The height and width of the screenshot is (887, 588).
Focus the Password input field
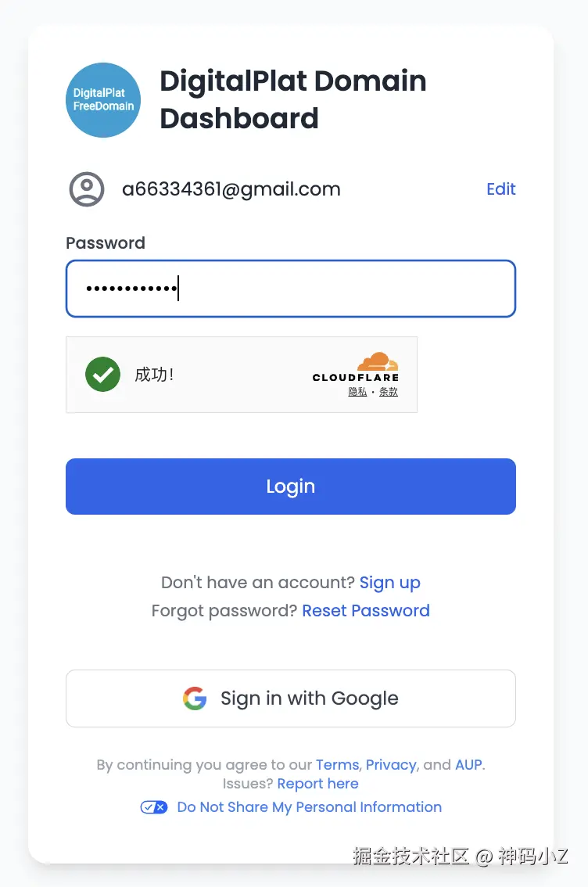291,289
